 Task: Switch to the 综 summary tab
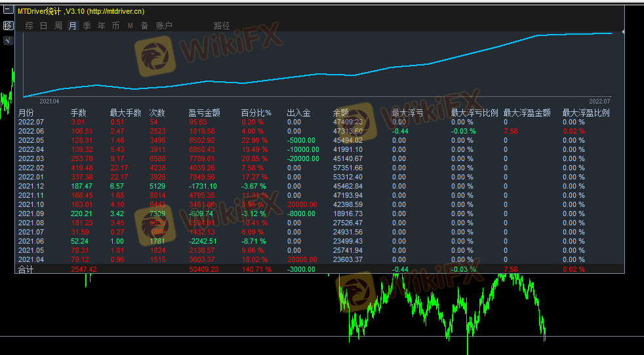(29, 26)
